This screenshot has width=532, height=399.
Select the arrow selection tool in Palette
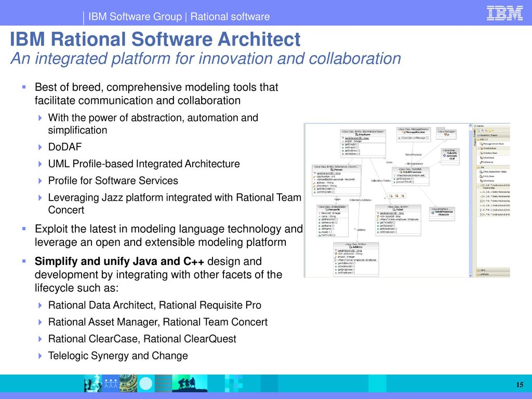click(478, 130)
